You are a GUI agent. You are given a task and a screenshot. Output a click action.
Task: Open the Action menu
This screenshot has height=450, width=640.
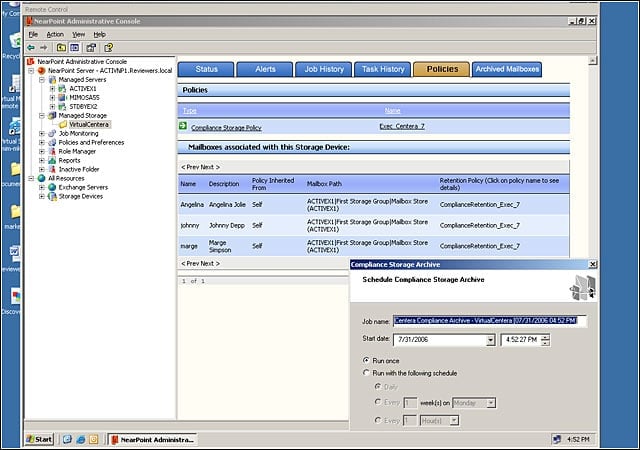pyautogui.click(x=55, y=34)
